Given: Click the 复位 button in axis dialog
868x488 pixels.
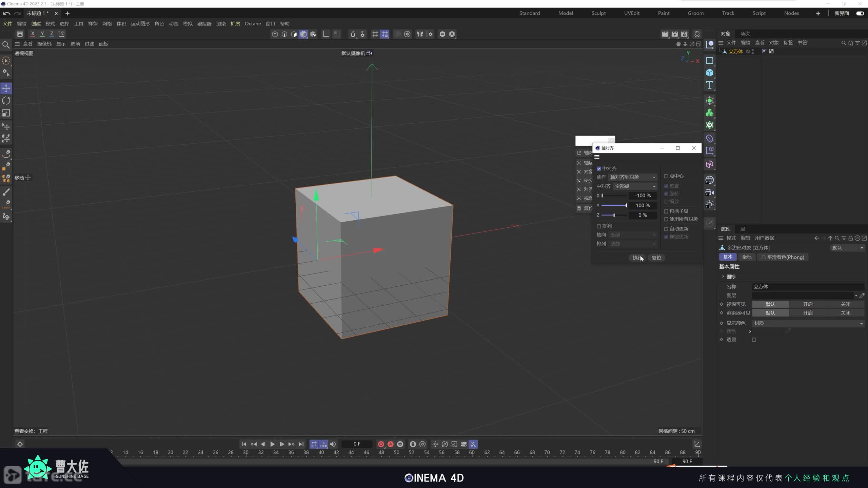Looking at the screenshot, I should (x=656, y=258).
